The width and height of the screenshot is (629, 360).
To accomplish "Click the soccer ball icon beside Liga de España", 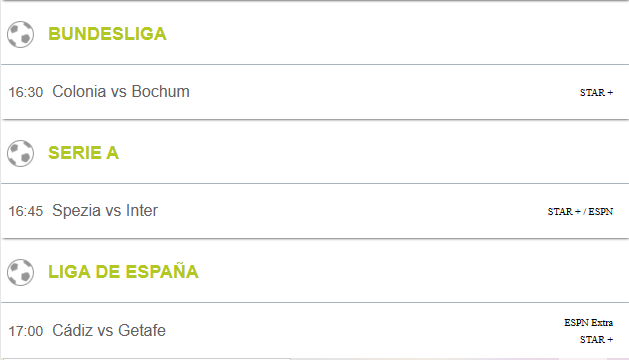I will [x=20, y=273].
